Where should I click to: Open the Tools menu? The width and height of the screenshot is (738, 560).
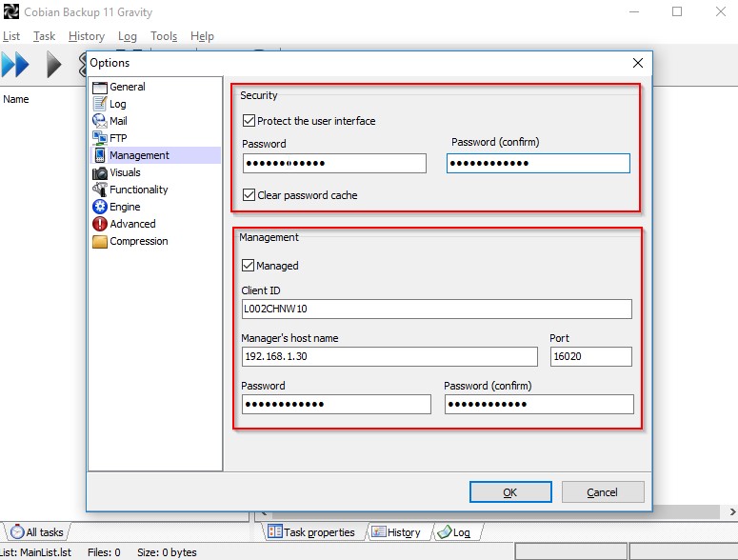pos(164,36)
